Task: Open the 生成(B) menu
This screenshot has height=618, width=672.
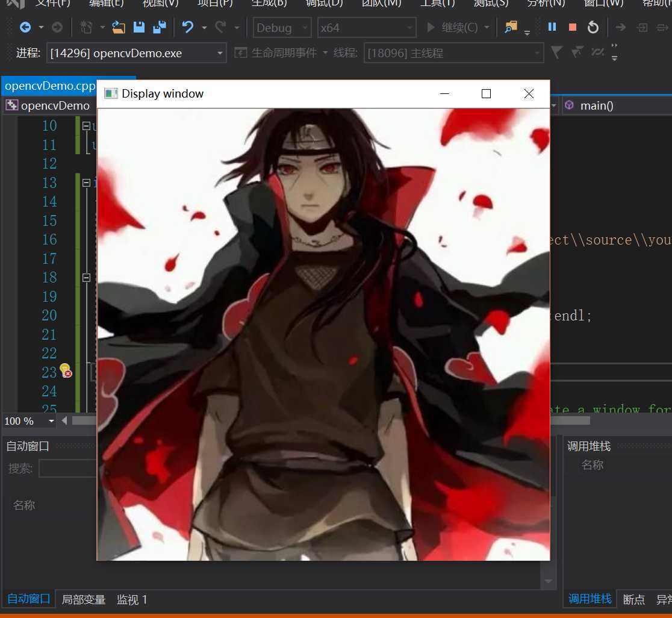Action: (269, 4)
